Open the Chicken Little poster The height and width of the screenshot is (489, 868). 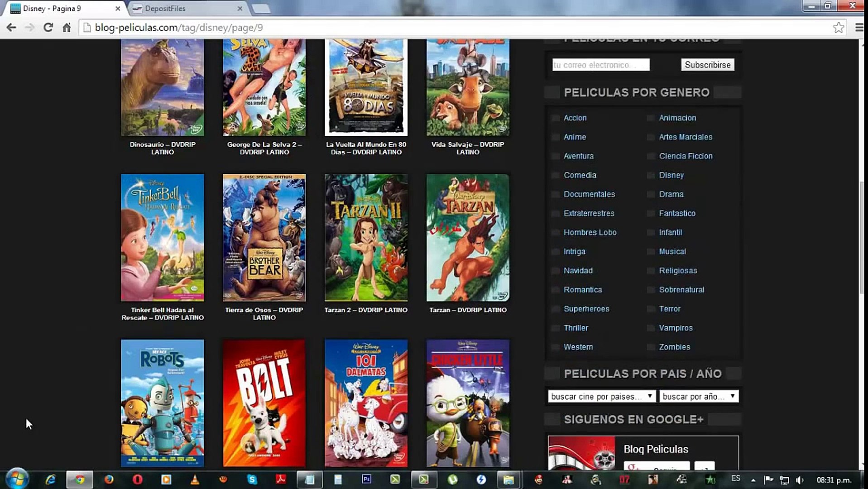(468, 403)
